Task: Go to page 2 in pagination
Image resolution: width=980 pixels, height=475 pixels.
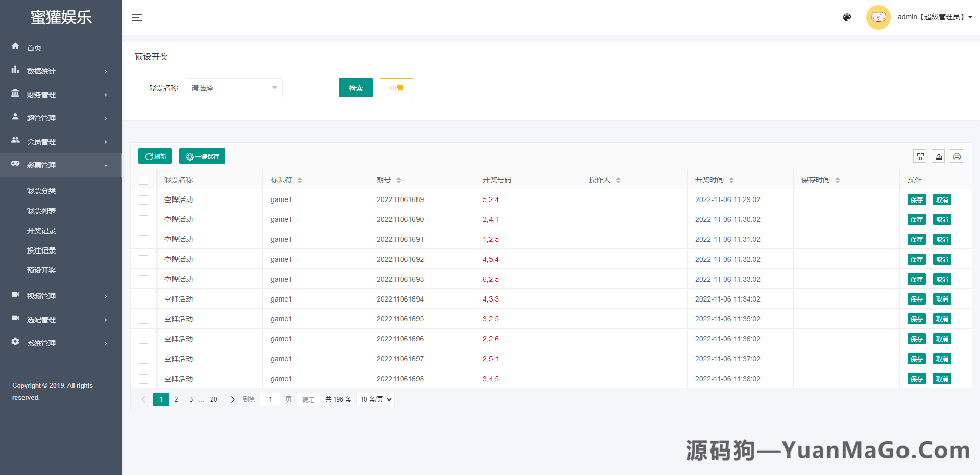Action: [x=176, y=399]
